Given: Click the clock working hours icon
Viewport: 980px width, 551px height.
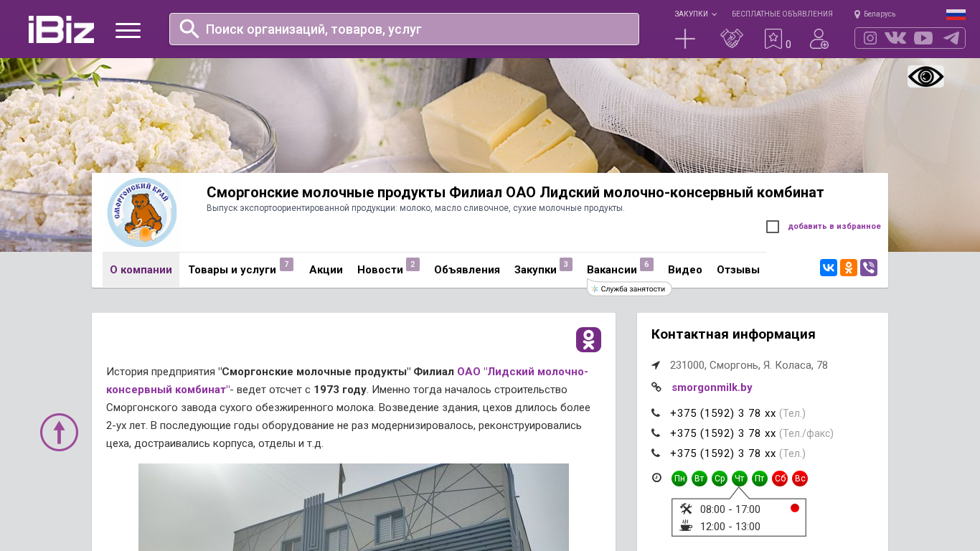Looking at the screenshot, I should point(656,478).
